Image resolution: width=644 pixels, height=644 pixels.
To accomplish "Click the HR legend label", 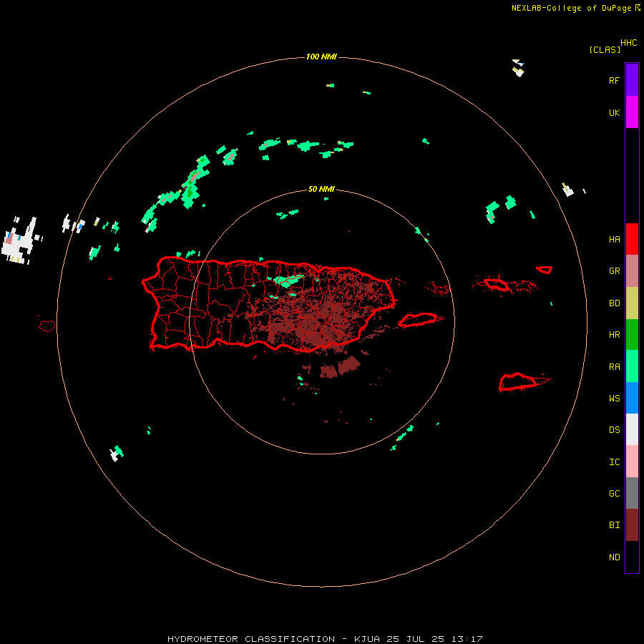I will [x=614, y=335].
